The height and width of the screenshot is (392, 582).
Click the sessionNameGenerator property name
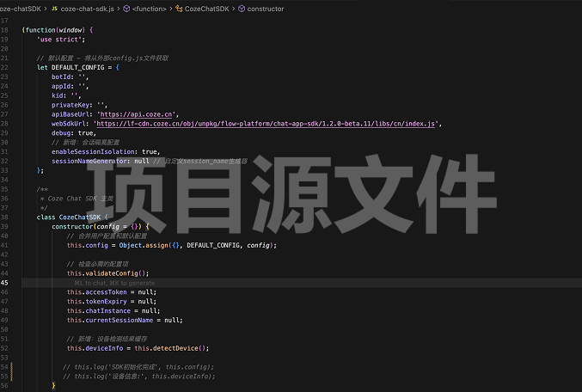pos(89,161)
